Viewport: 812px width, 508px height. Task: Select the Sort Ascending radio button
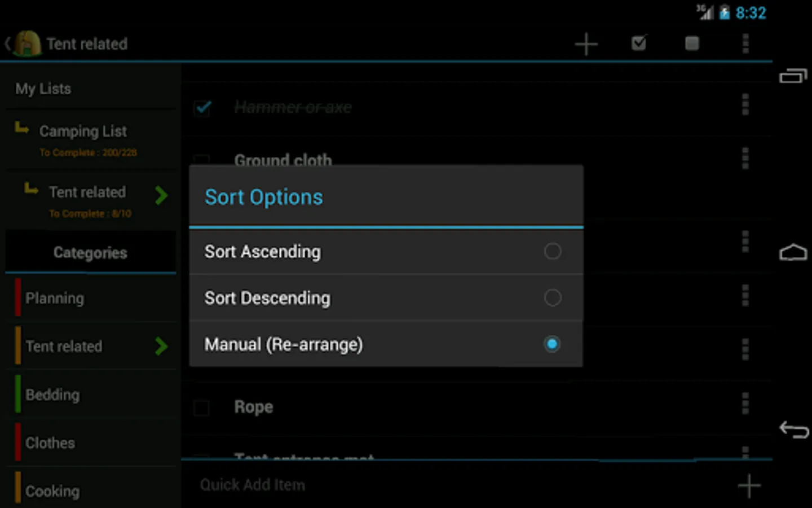tap(552, 251)
